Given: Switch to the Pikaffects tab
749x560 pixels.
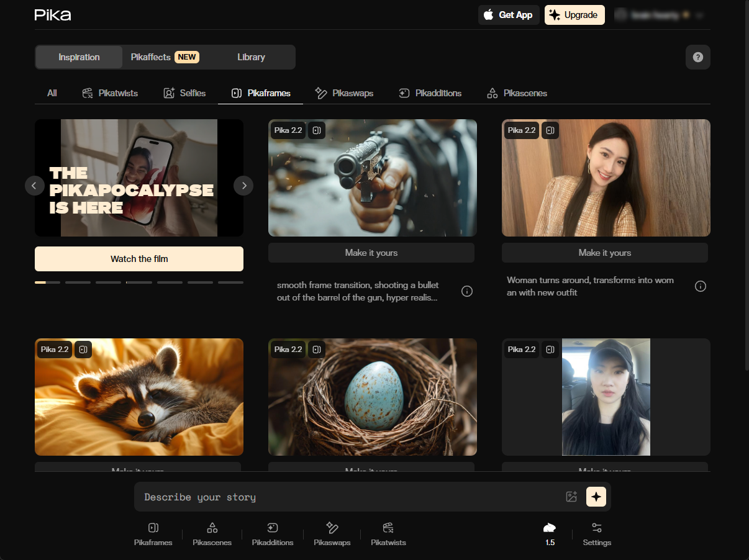Looking at the screenshot, I should 165,57.
